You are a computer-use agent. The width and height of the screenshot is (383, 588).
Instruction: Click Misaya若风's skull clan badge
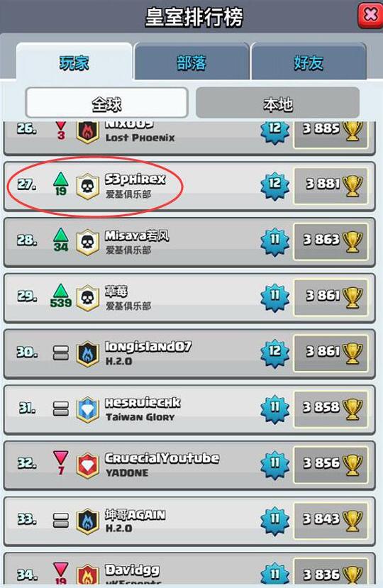tap(87, 242)
